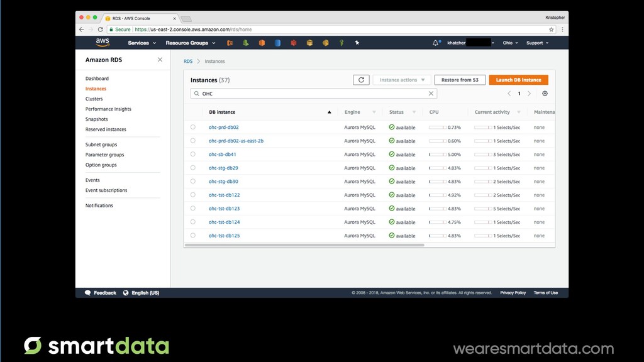Open the Services dropdown
This screenshot has height=362, width=644.
tap(142, 43)
